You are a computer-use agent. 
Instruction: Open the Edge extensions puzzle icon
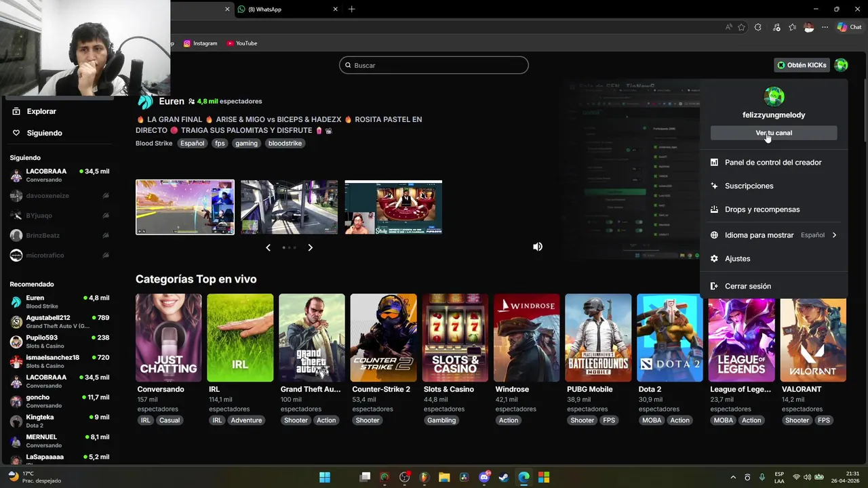pyautogui.click(x=758, y=27)
